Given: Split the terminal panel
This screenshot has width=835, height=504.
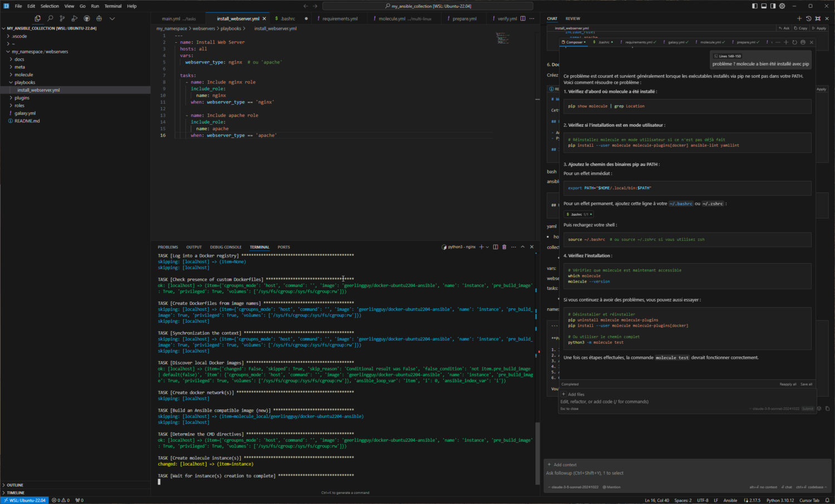Looking at the screenshot, I should [495, 247].
